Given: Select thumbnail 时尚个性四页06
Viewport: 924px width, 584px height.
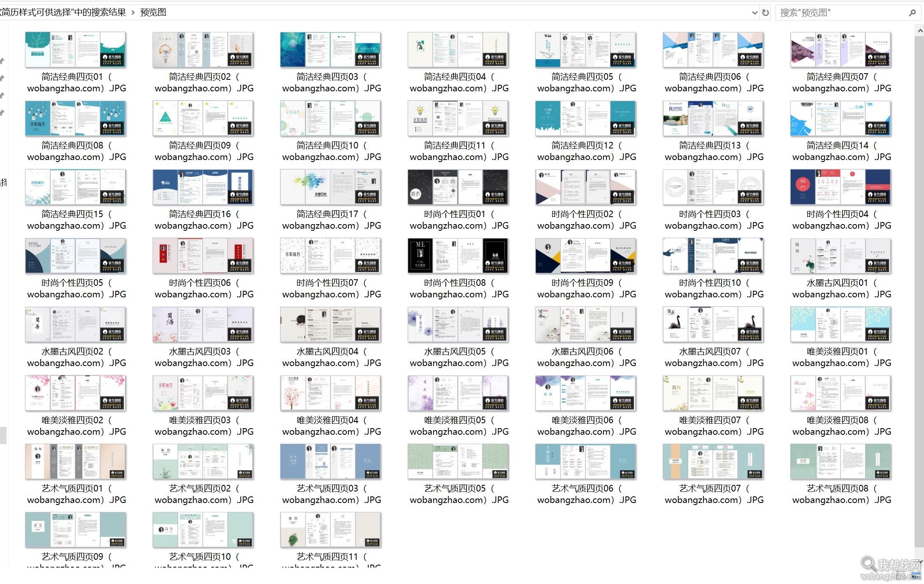Looking at the screenshot, I should (x=203, y=256).
